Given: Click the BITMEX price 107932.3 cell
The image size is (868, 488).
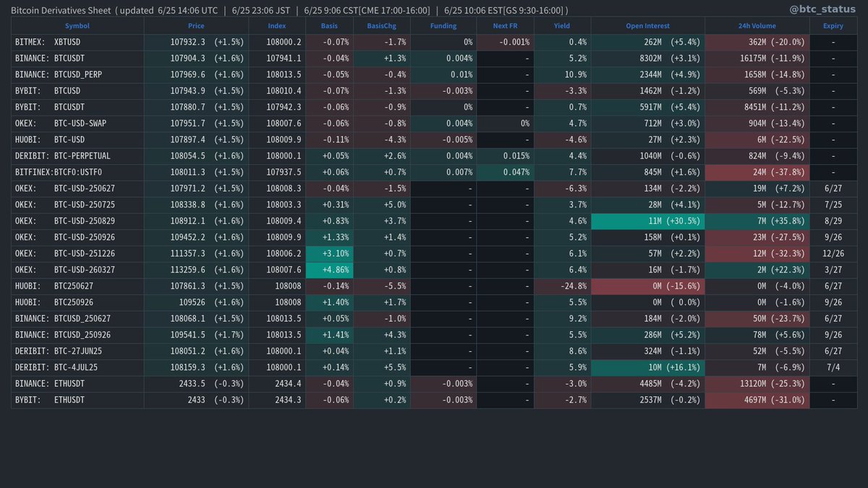Looking at the screenshot, I should [196, 43].
